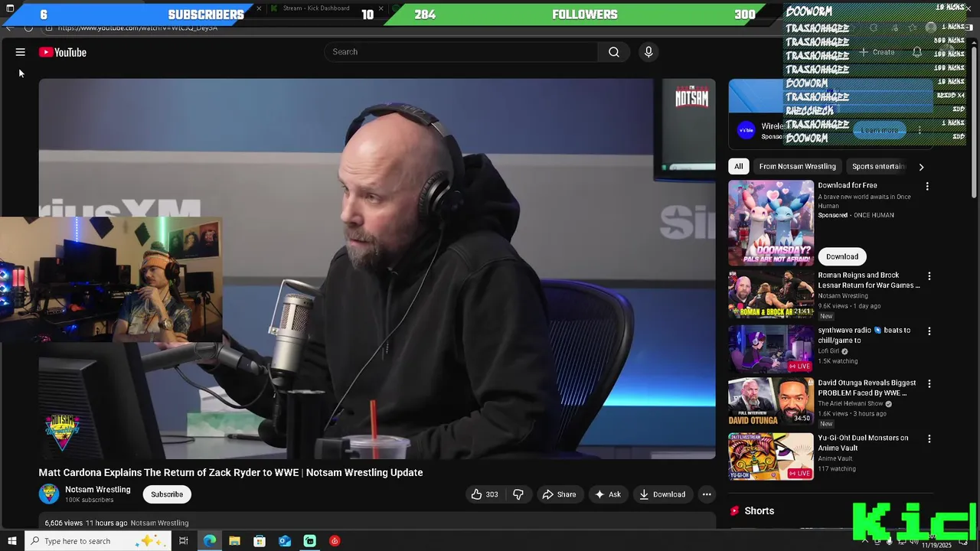The width and height of the screenshot is (980, 551).
Task: Open options for David Otunga video
Action: [x=929, y=384]
